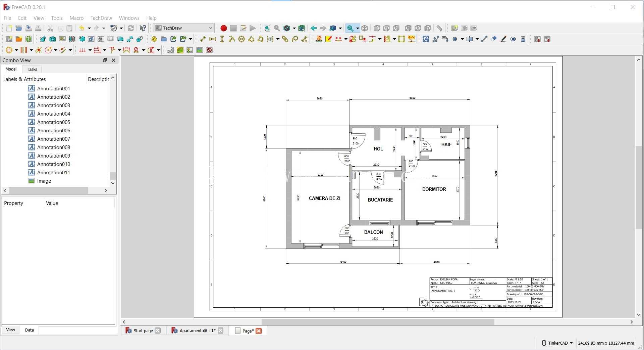Select the Diameter Dimension tool
This screenshot has height=350, width=644.
point(241,39)
